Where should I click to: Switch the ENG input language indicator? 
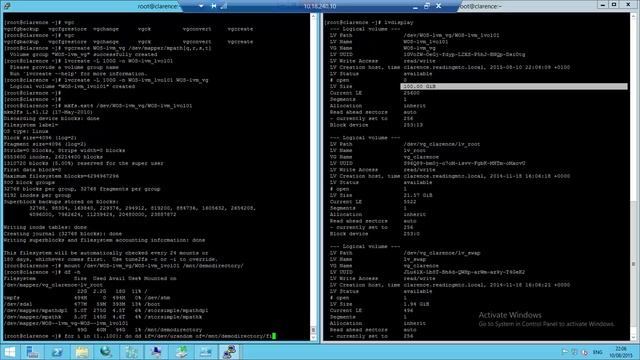598,352
